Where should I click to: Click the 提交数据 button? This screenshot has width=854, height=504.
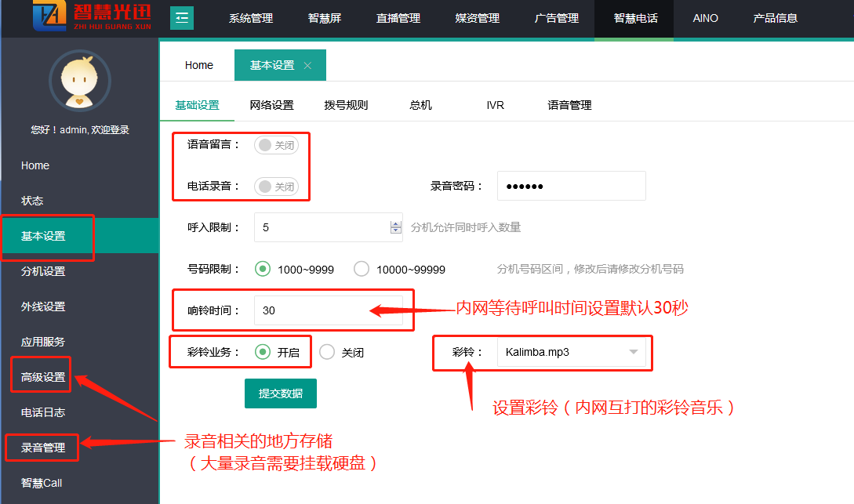280,393
